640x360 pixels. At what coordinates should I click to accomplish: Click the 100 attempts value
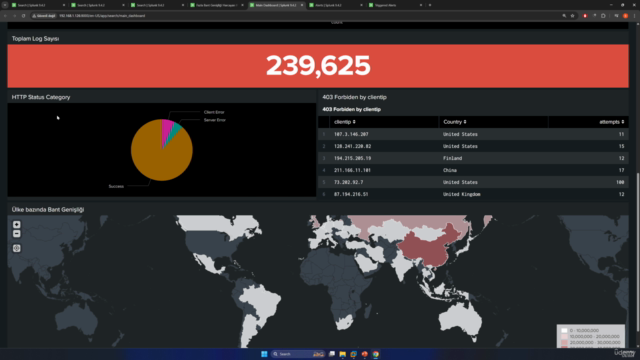[x=620, y=182]
